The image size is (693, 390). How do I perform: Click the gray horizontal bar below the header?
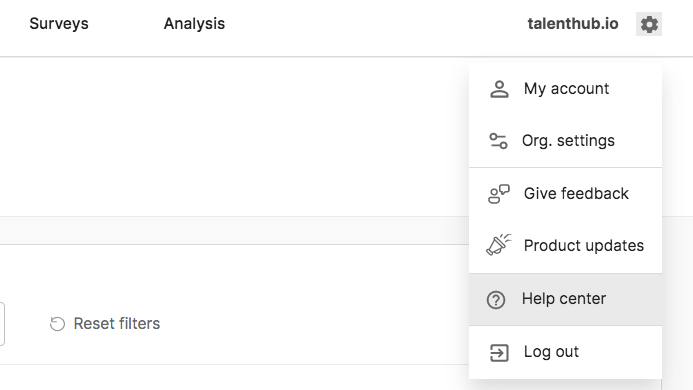pyautogui.click(x=234, y=230)
